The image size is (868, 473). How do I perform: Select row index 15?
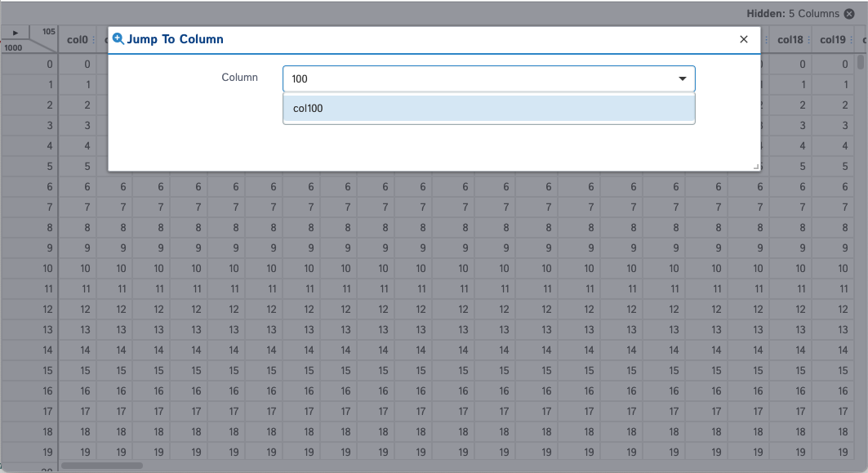30,371
